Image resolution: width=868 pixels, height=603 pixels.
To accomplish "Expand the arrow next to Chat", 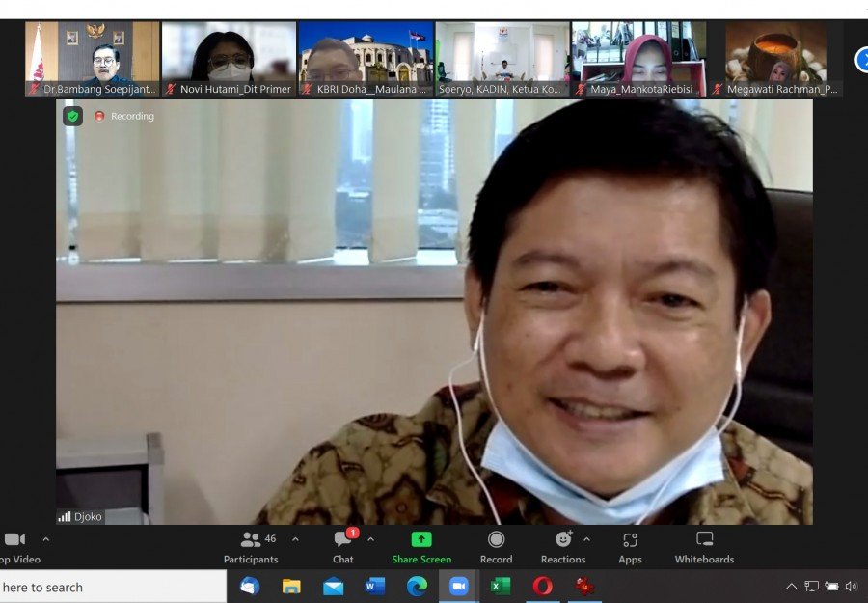I will point(371,539).
